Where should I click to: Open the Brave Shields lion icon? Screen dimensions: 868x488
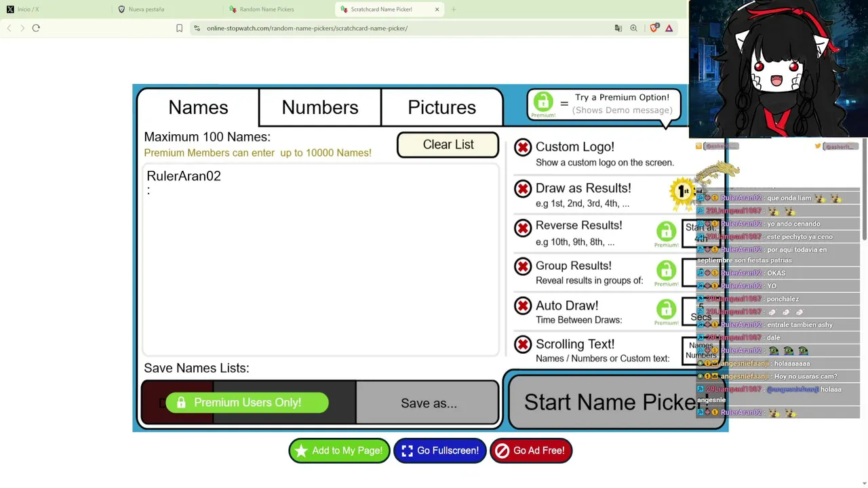[654, 28]
